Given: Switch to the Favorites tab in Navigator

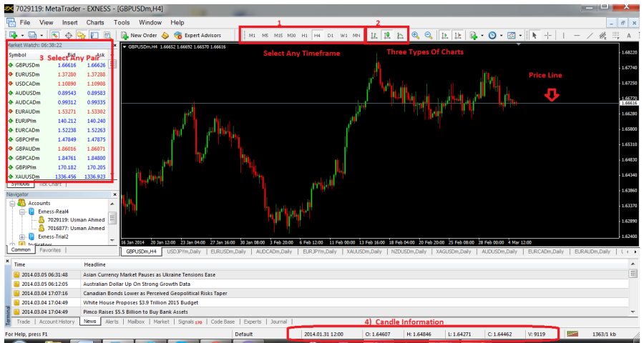Looking at the screenshot, I should point(50,250).
